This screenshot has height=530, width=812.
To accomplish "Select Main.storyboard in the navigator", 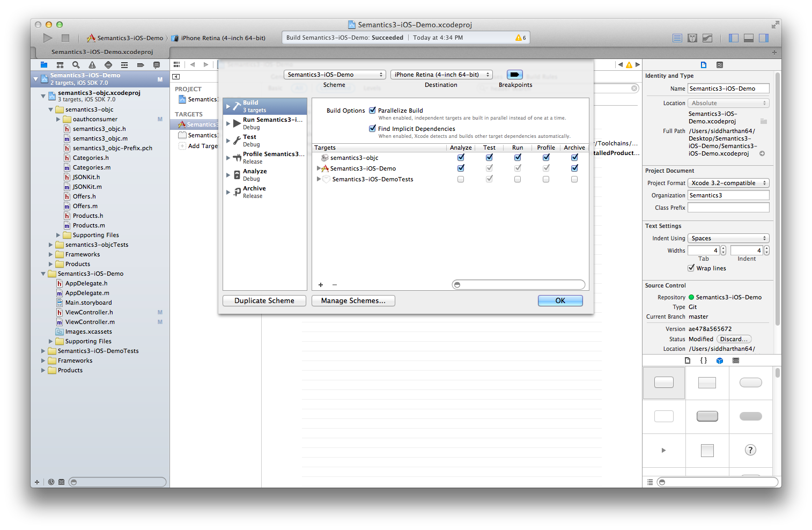I will click(x=88, y=303).
